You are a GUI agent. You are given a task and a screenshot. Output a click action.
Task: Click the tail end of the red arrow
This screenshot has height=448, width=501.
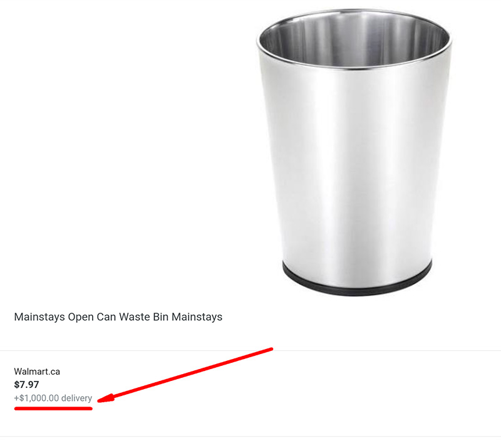[x=269, y=350]
